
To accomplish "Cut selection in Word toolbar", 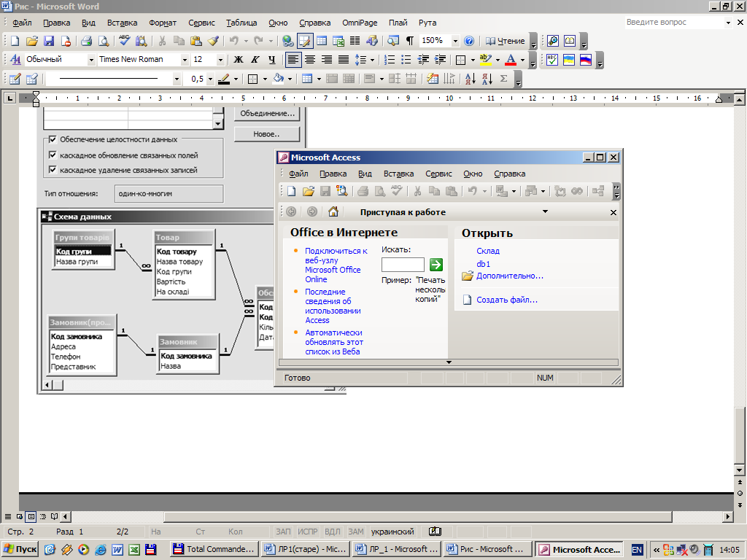I will tap(162, 41).
